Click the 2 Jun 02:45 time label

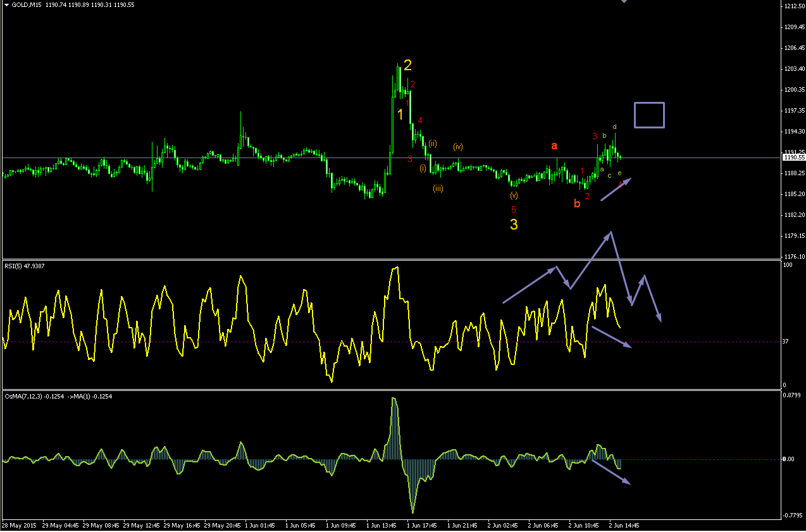click(502, 526)
